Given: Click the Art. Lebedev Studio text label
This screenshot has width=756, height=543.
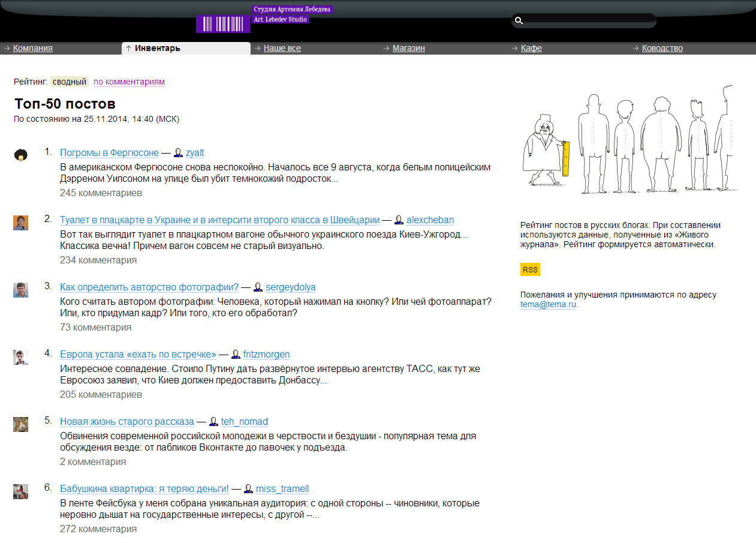Looking at the screenshot, I should point(281,20).
